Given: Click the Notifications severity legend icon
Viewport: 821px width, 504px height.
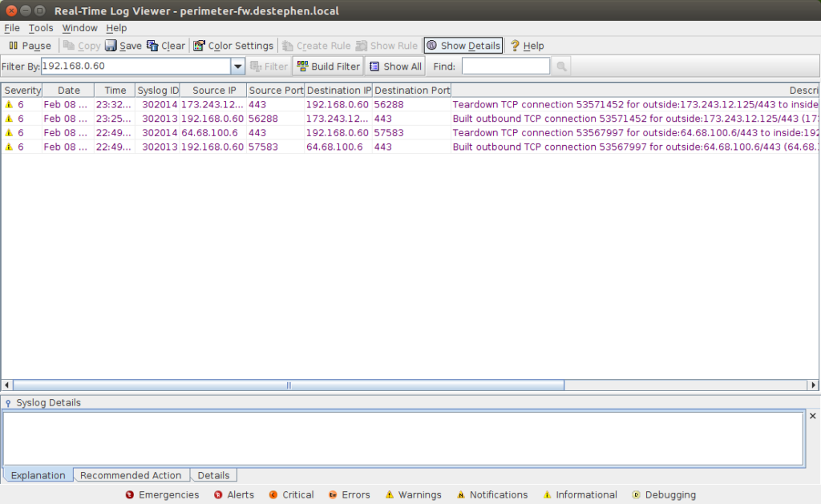Looking at the screenshot, I should coord(461,494).
